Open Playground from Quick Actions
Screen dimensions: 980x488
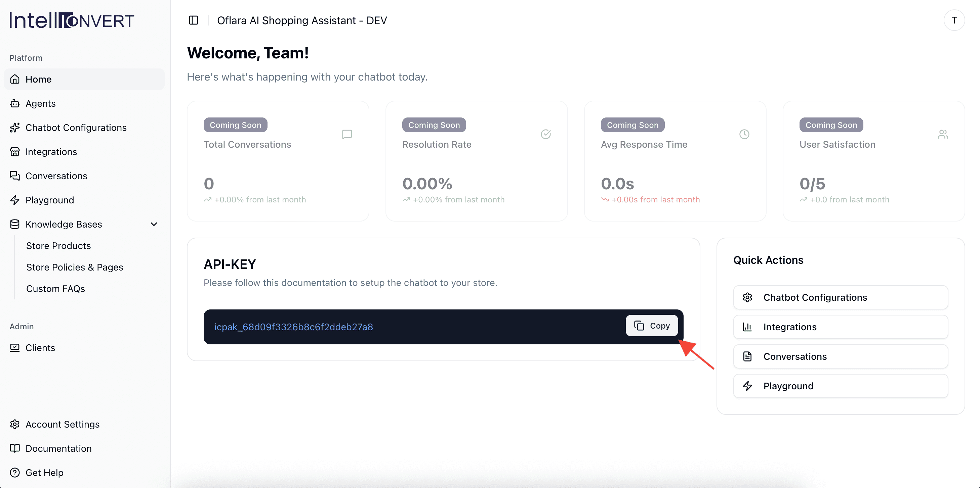[840, 386]
